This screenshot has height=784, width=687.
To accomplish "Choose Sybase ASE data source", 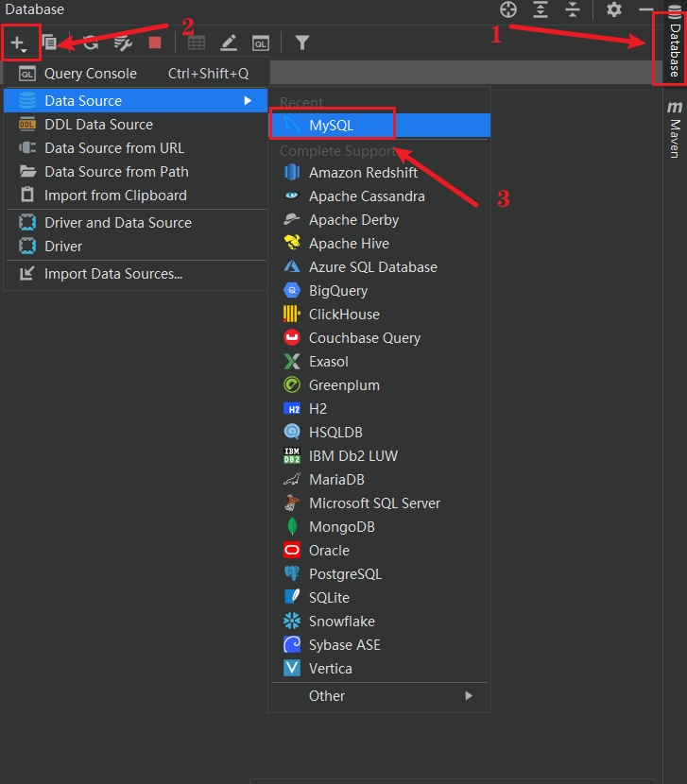I will coord(380,644).
